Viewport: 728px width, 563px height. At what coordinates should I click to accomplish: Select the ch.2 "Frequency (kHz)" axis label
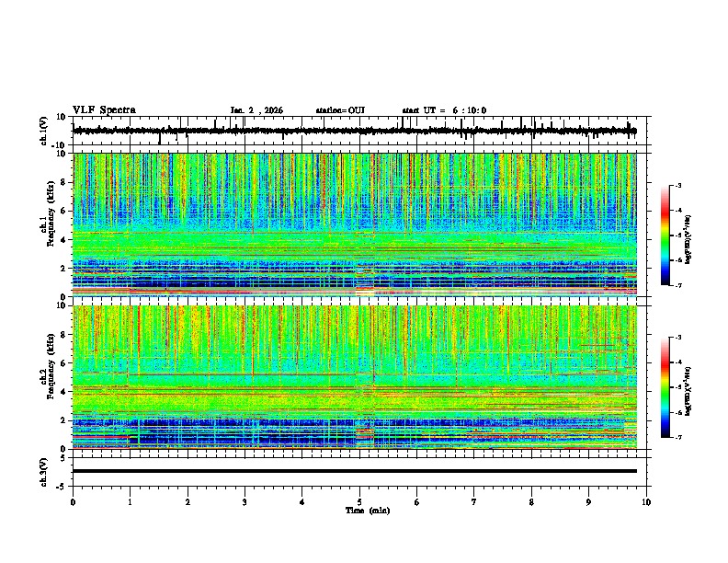51,366
